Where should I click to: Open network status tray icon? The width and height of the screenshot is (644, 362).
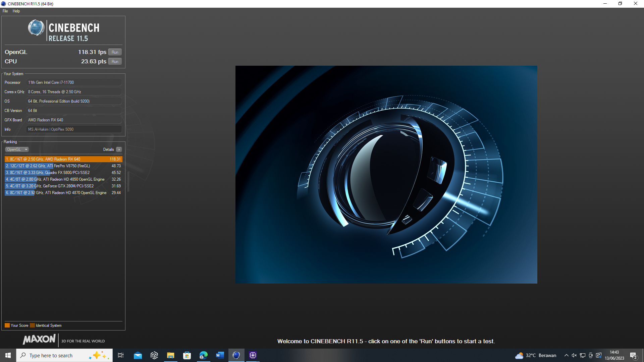(583, 355)
